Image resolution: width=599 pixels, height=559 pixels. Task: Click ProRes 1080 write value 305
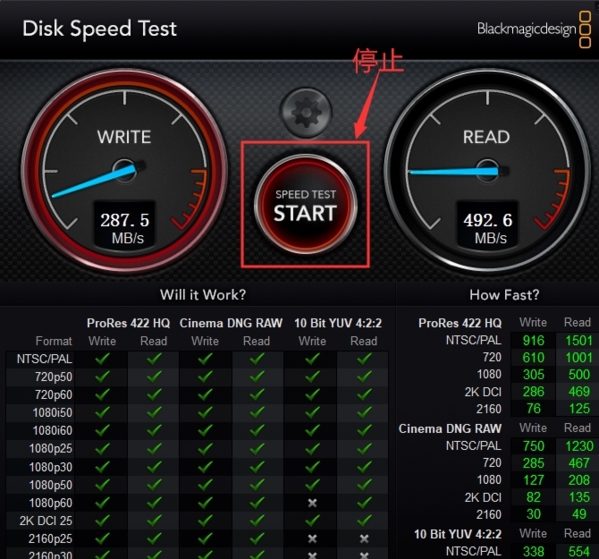tap(533, 374)
